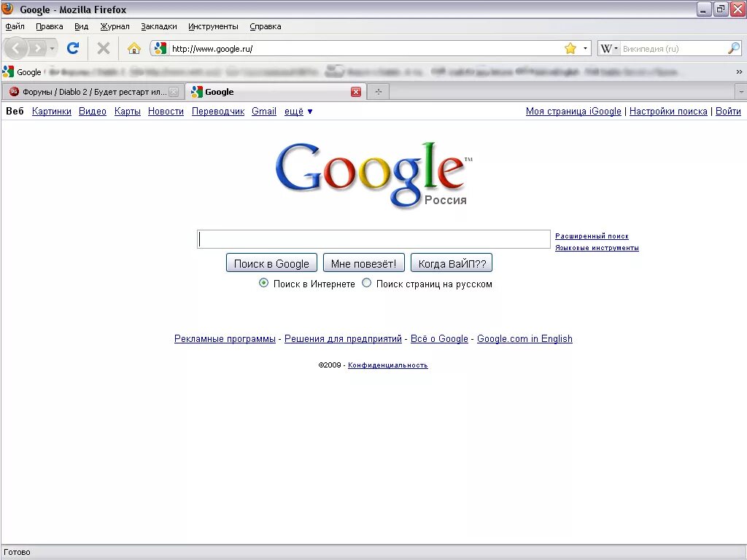Screen dimensions: 747x560
Task: Open the Расширенный поиск link
Action: (x=592, y=236)
